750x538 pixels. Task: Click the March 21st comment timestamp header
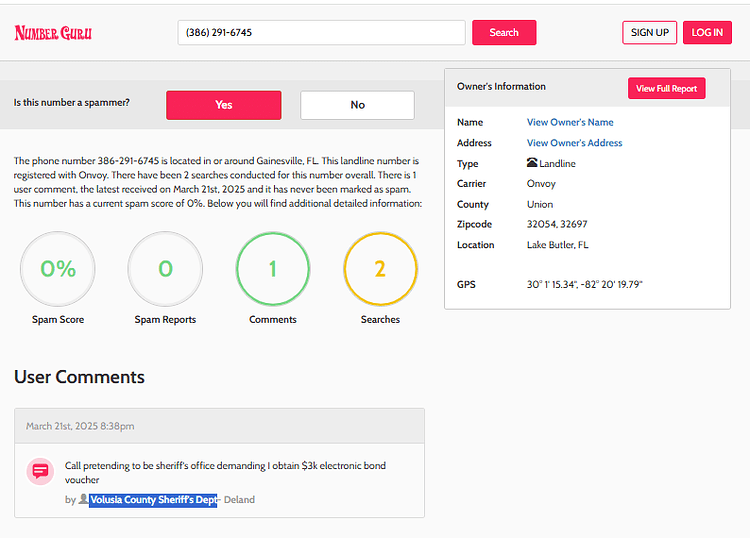(x=220, y=426)
